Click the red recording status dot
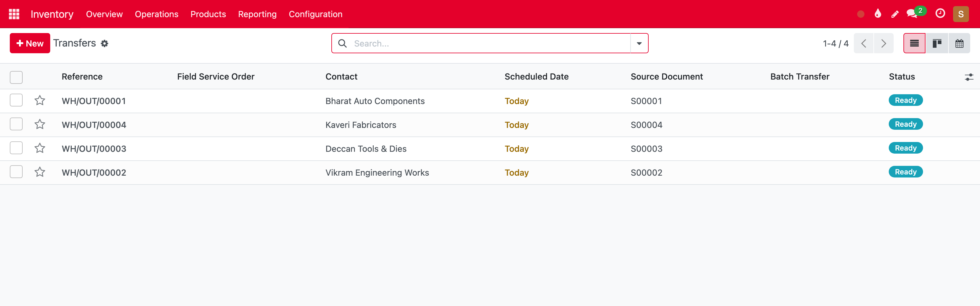This screenshot has width=980, height=306. (861, 14)
